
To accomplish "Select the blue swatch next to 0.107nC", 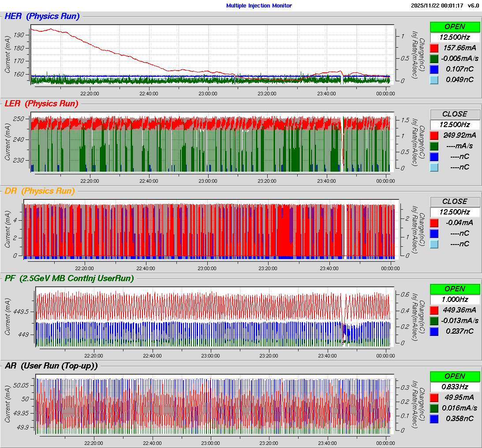I will pyautogui.click(x=434, y=69).
